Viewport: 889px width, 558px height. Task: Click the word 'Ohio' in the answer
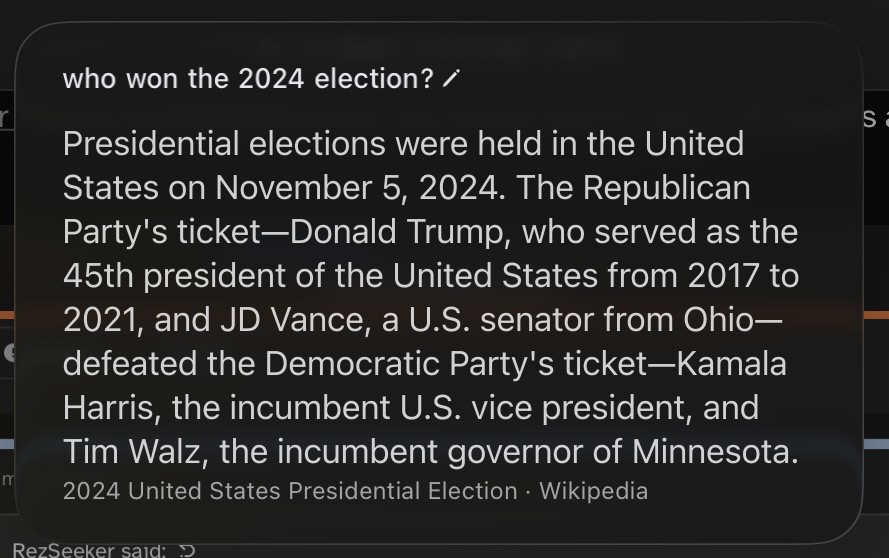718,320
